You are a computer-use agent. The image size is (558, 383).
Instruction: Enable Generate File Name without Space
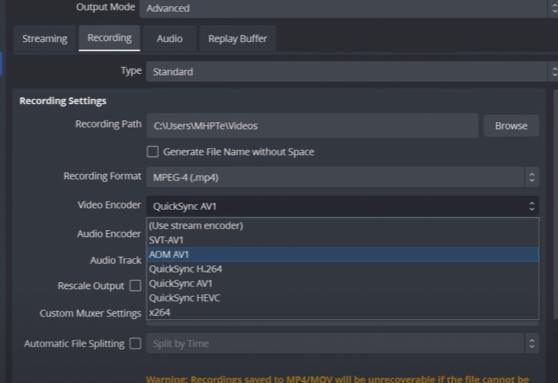[153, 152]
